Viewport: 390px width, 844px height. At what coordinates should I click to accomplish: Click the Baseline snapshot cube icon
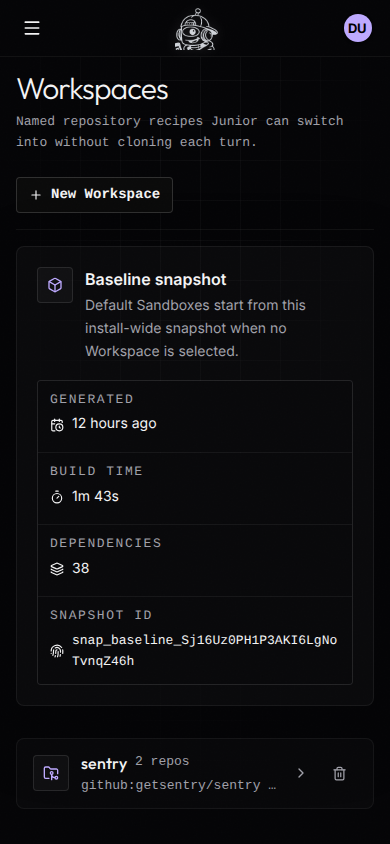pyautogui.click(x=55, y=285)
